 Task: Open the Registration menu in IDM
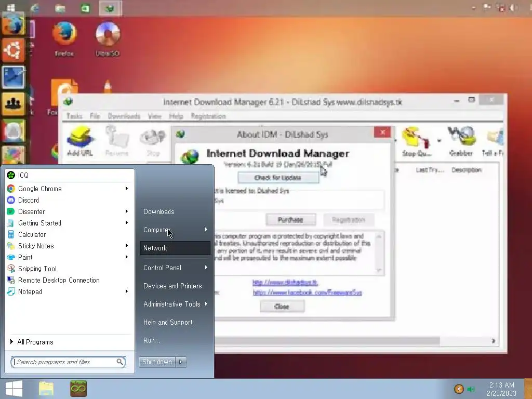[x=208, y=116]
